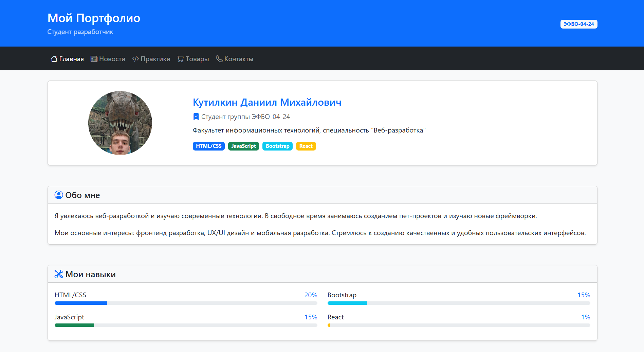Viewport: 644px width, 352px height.
Task: Click the round profile photo
Action: [x=120, y=123]
